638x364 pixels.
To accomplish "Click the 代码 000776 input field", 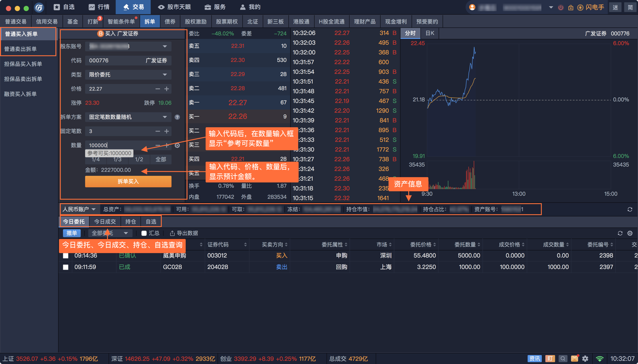I will [128, 61].
